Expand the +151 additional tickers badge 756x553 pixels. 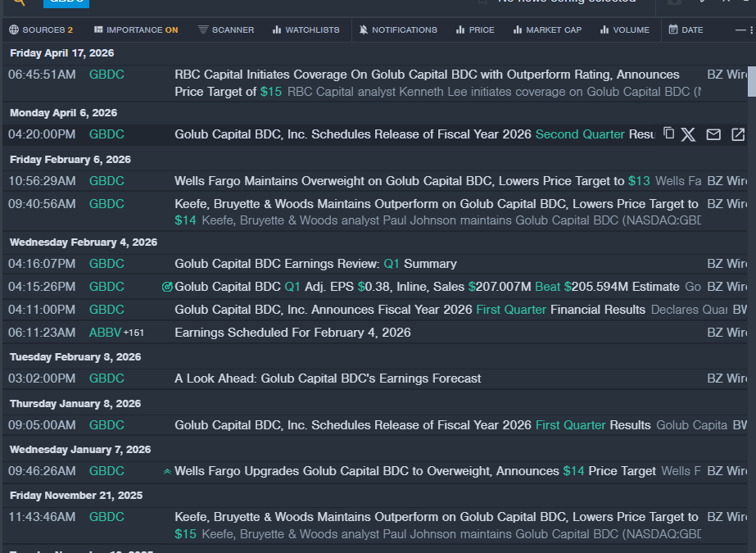(x=134, y=333)
